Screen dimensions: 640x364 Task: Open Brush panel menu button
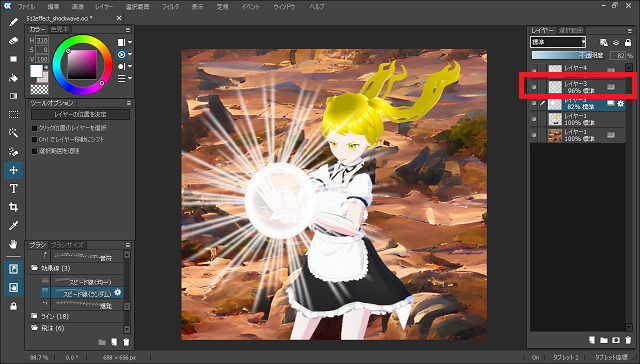[128, 245]
